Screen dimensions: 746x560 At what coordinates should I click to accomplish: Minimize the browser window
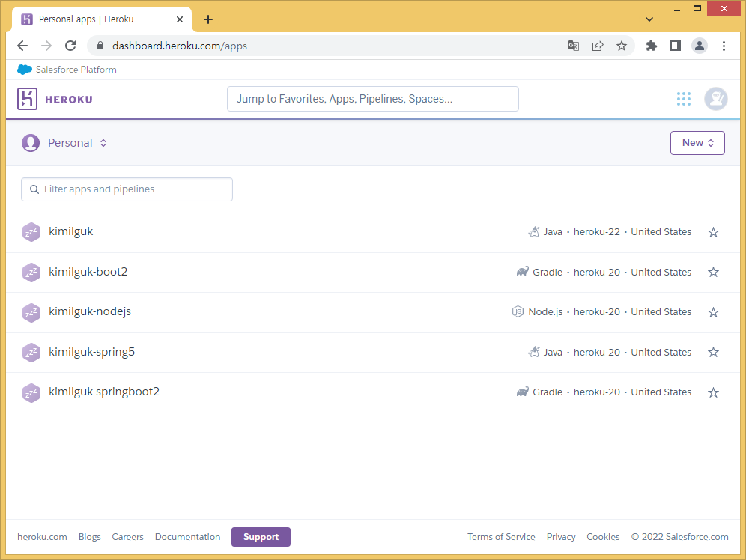coord(676,9)
